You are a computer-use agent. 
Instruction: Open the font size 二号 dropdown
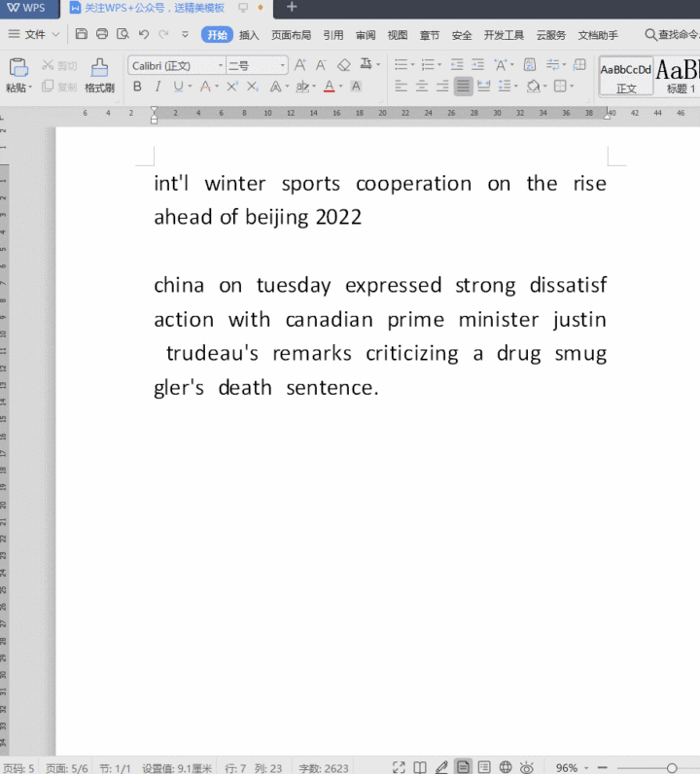pos(282,65)
